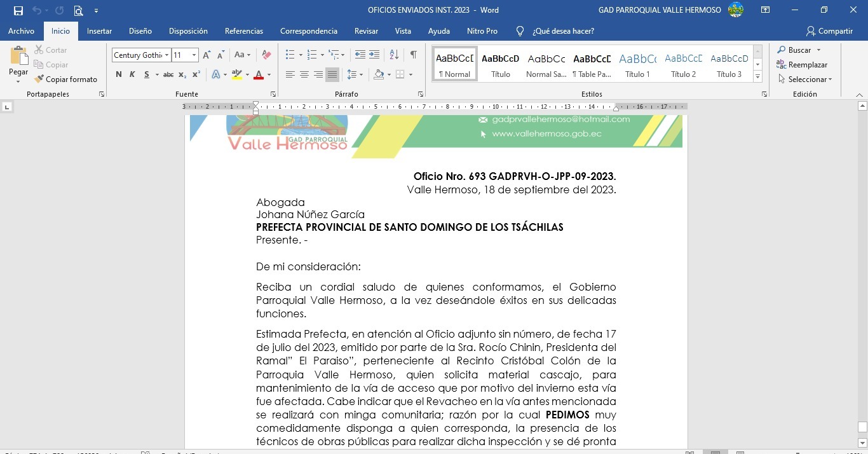Click the '¿Qué desea hacer?' search field

coord(563,31)
